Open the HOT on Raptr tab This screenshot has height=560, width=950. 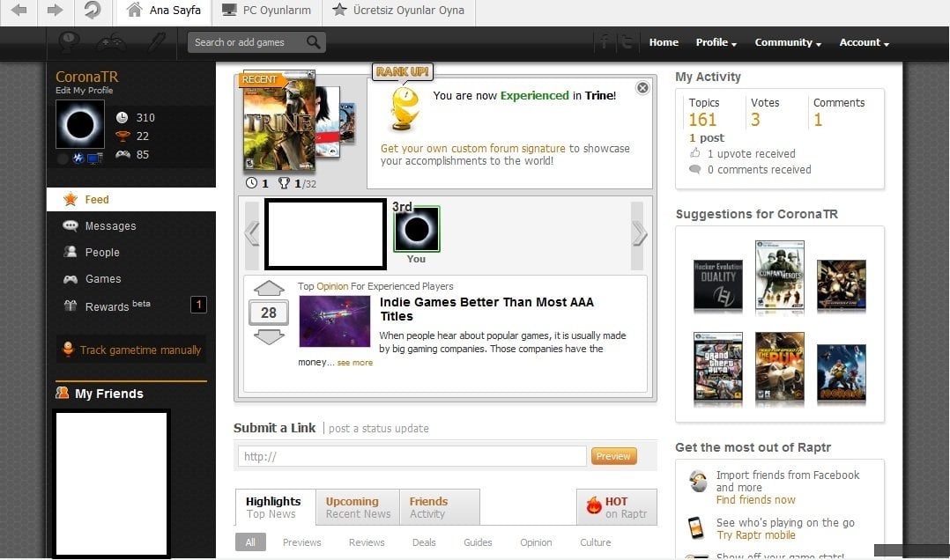(617, 507)
